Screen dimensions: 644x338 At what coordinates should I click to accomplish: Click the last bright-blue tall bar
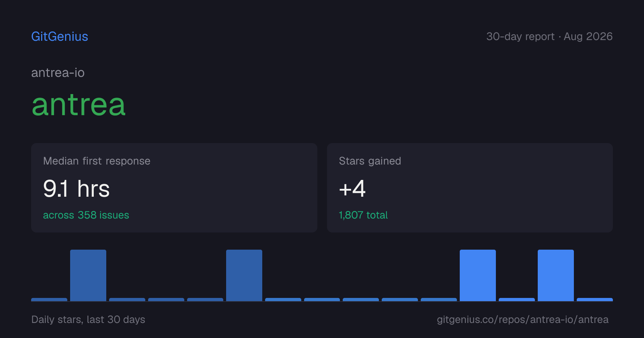click(556, 275)
